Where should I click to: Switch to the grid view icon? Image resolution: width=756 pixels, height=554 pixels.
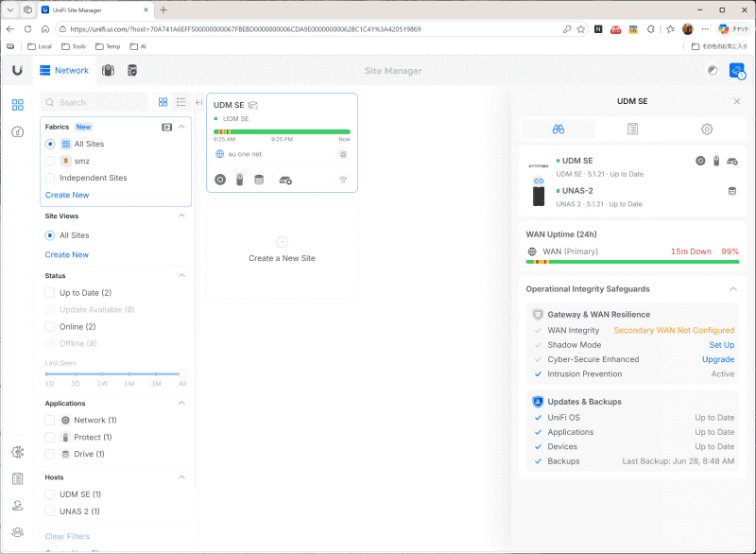tap(163, 102)
